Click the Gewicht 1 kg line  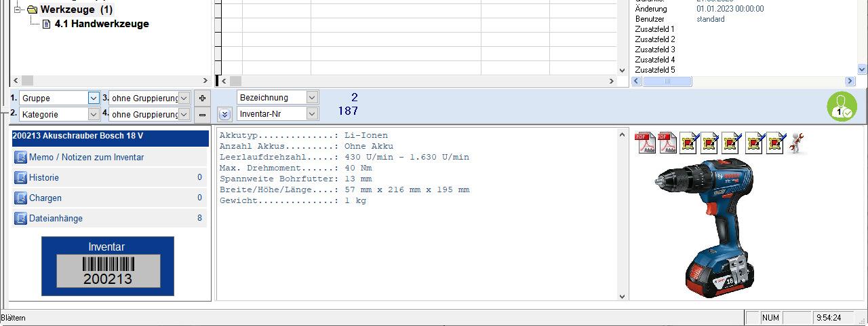293,201
